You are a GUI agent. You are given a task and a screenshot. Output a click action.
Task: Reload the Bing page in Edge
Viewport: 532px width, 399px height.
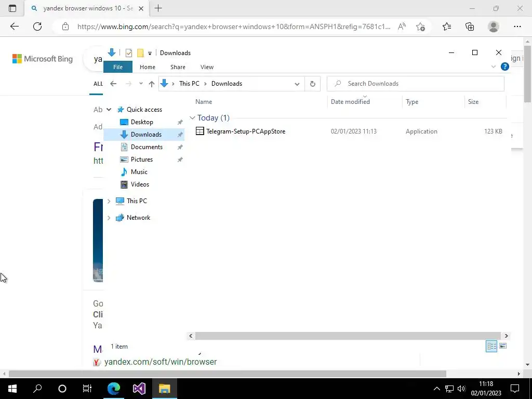37,26
